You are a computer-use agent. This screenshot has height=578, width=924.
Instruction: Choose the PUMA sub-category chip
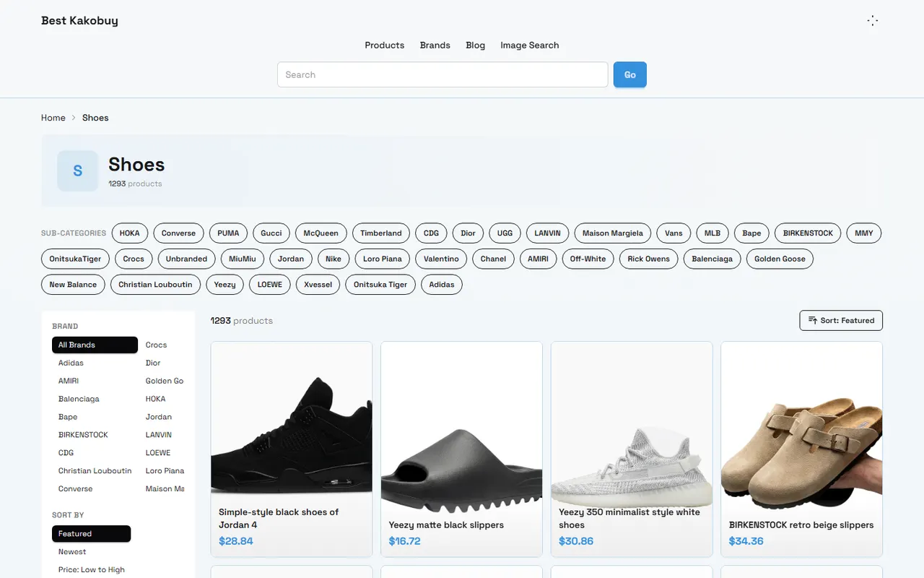pyautogui.click(x=228, y=233)
